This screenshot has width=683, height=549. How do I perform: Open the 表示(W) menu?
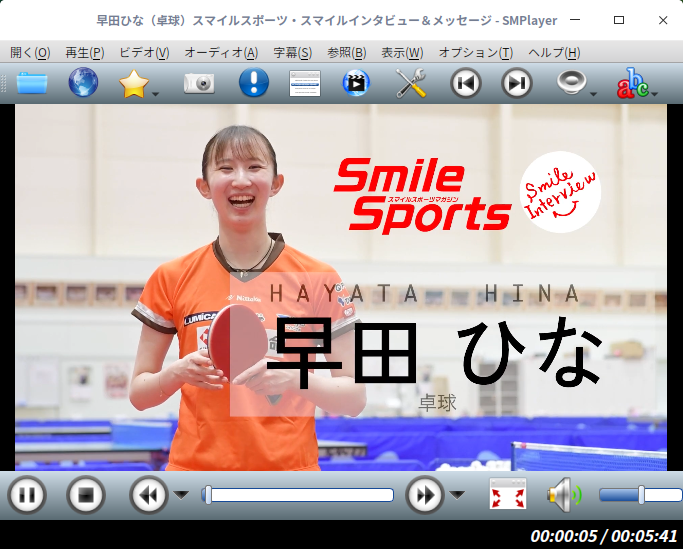(x=402, y=53)
